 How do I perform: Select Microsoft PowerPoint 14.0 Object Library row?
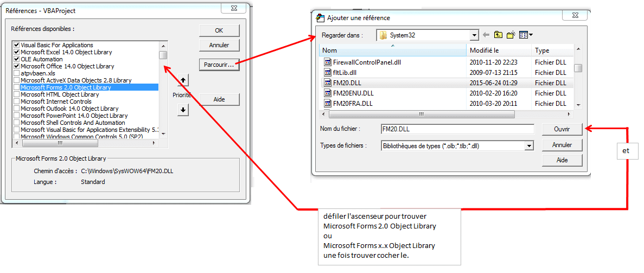coord(86,116)
